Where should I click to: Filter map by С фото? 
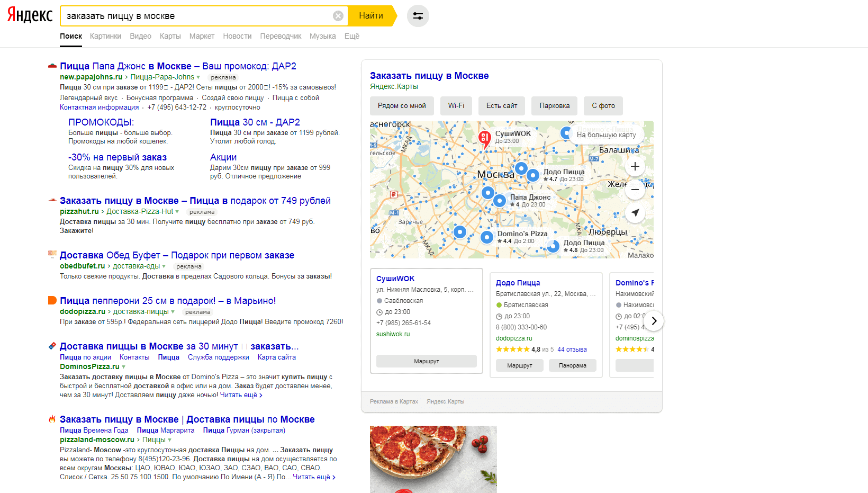click(x=603, y=106)
